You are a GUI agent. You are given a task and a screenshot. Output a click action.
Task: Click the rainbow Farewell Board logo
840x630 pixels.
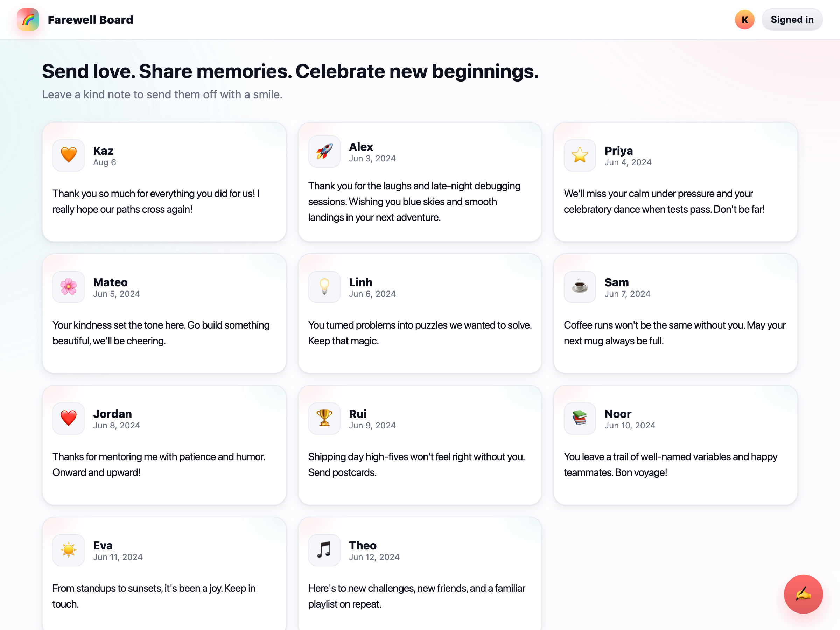(28, 20)
